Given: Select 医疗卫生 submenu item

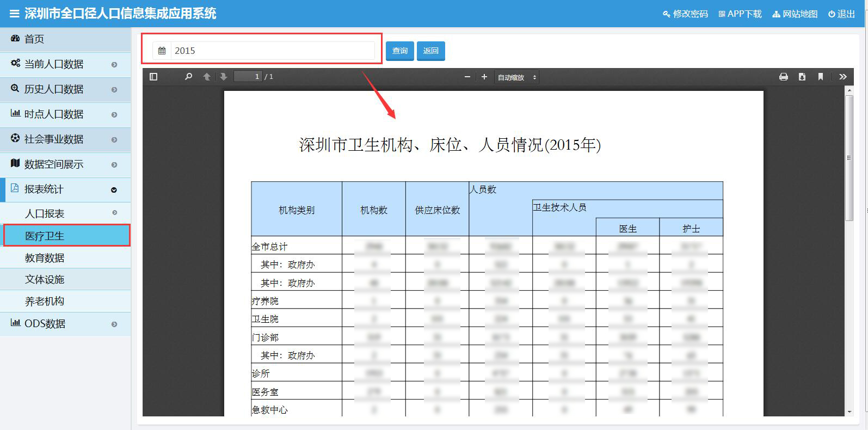Looking at the screenshot, I should [66, 236].
